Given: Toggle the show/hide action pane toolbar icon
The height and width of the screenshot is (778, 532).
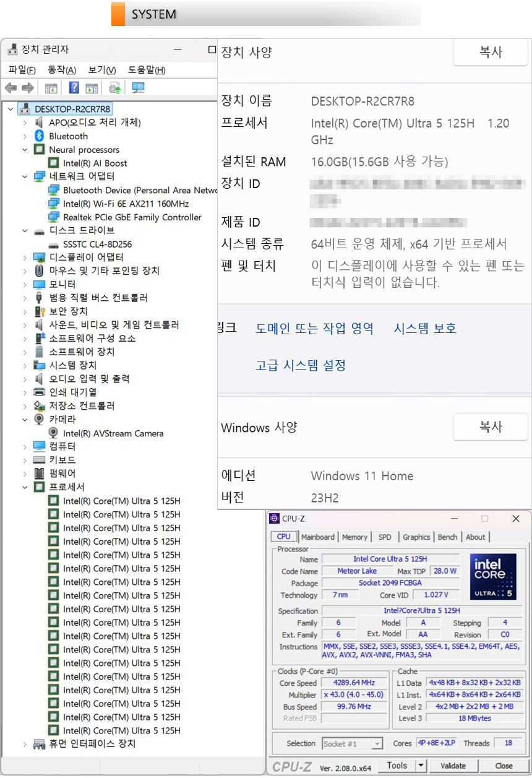Looking at the screenshot, I should coord(92,88).
